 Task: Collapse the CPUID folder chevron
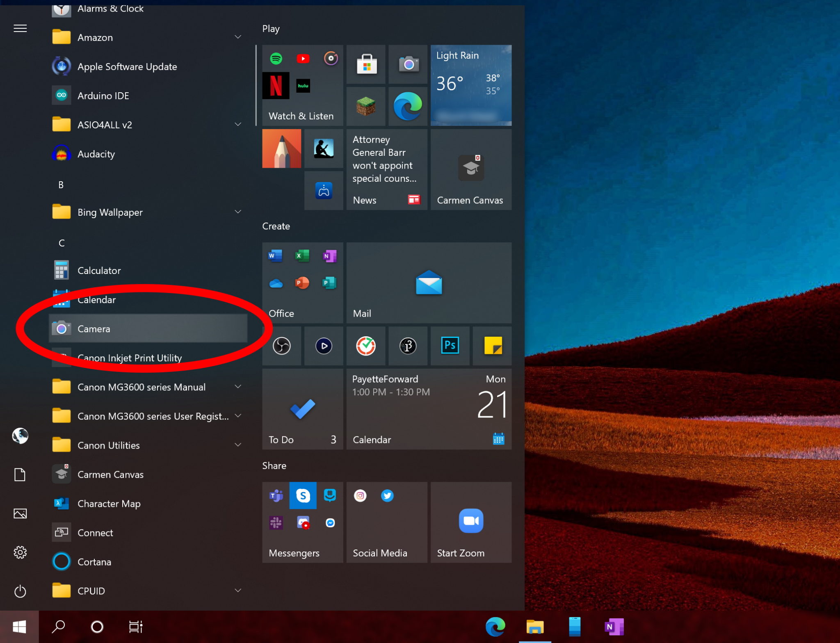pyautogui.click(x=238, y=591)
